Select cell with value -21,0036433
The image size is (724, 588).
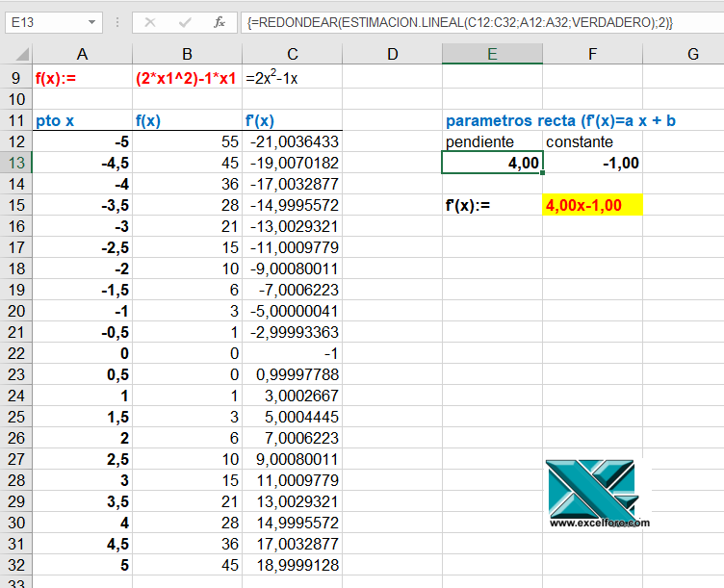pos(293,141)
